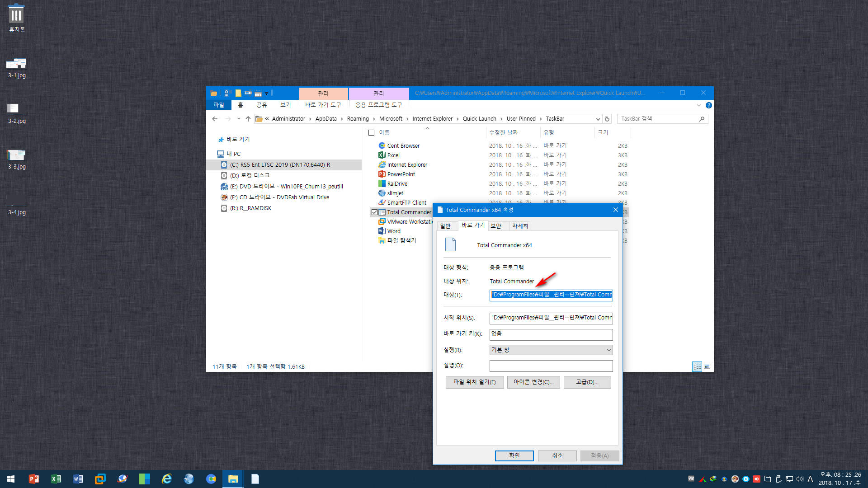The height and width of the screenshot is (488, 868).
Task: Expand breadcrumb arrow after Roaming
Action: [374, 119]
